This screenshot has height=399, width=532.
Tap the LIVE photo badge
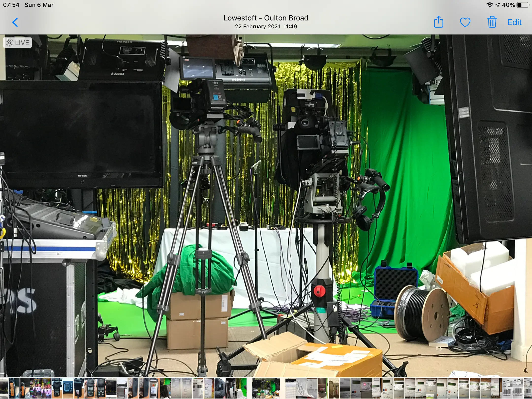18,43
